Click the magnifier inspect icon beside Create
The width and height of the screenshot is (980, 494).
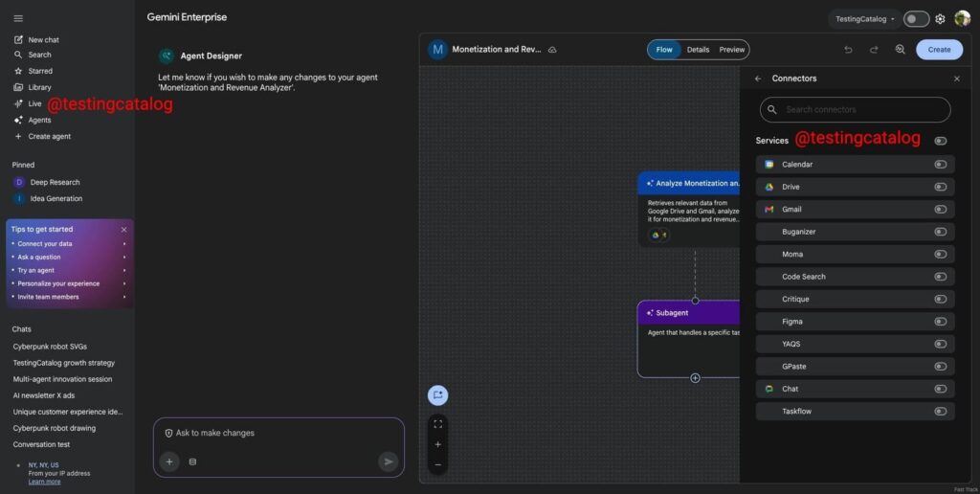coord(900,50)
